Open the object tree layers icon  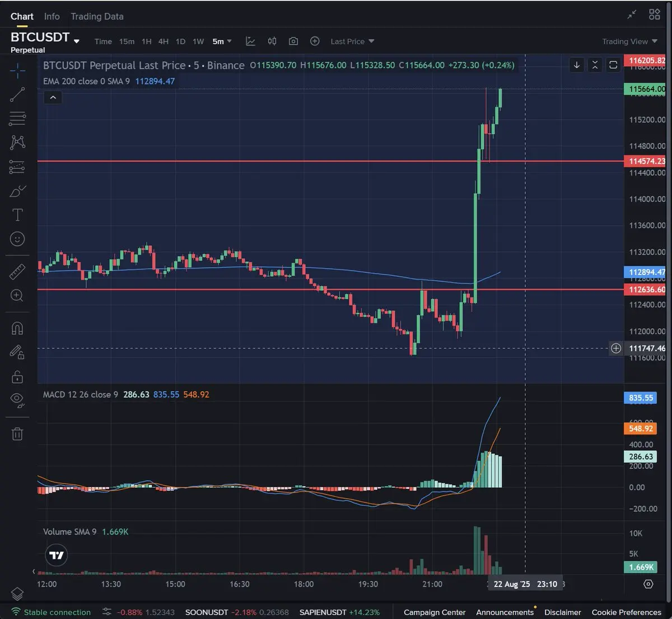point(17,593)
